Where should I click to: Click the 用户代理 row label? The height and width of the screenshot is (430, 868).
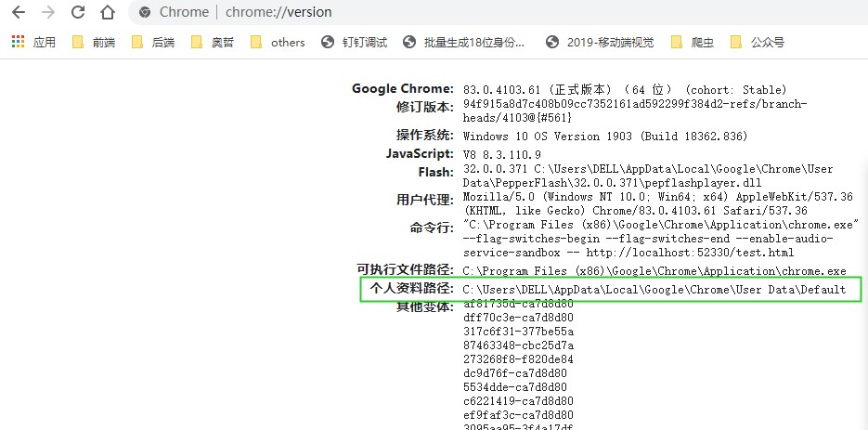point(425,200)
